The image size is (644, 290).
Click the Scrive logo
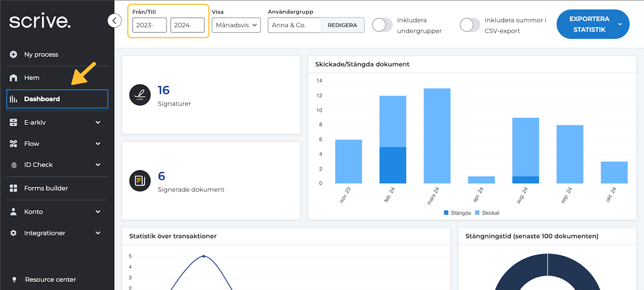(x=40, y=21)
